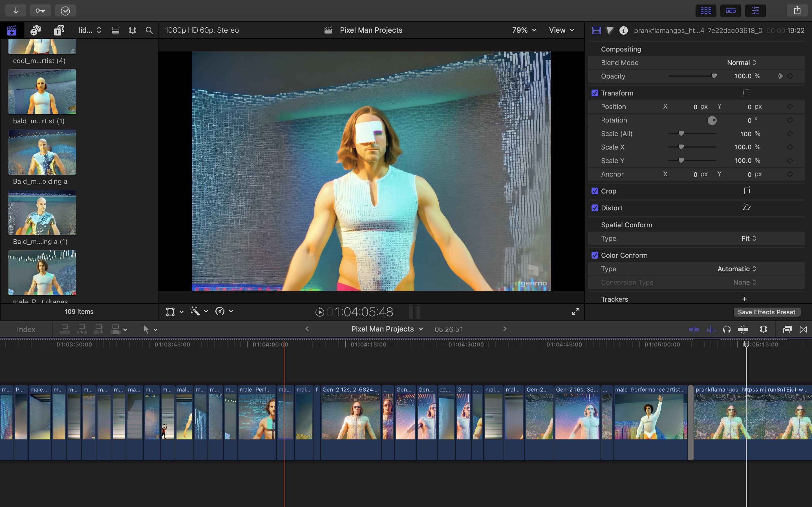The width and height of the screenshot is (812, 507).
Task: Open the Titles and Generators sidebar
Action: (59, 30)
